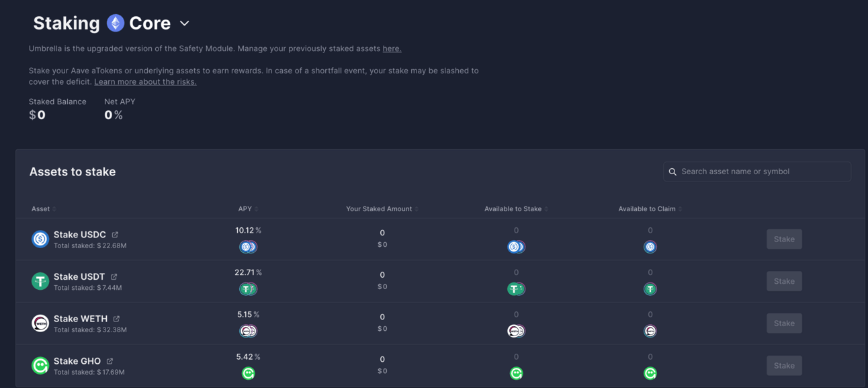Image resolution: width=868 pixels, height=388 pixels.
Task: Click WETH icons in Available to Stake column
Action: pyautogui.click(x=516, y=331)
